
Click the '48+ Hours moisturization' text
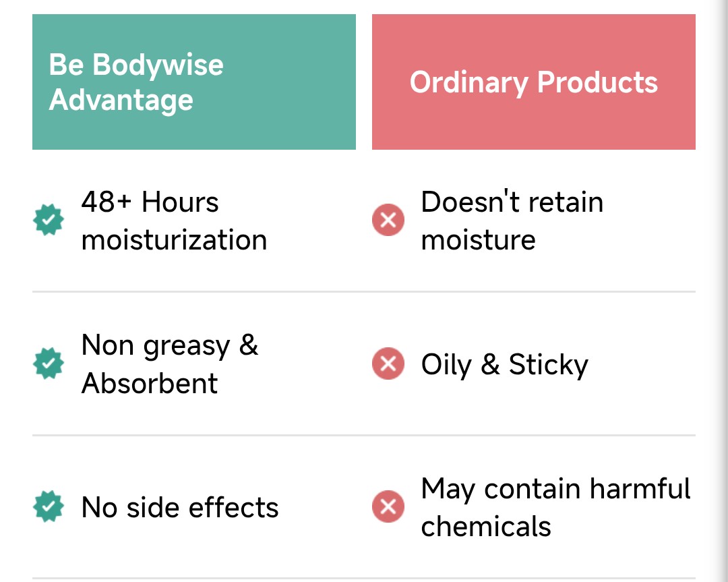click(174, 221)
